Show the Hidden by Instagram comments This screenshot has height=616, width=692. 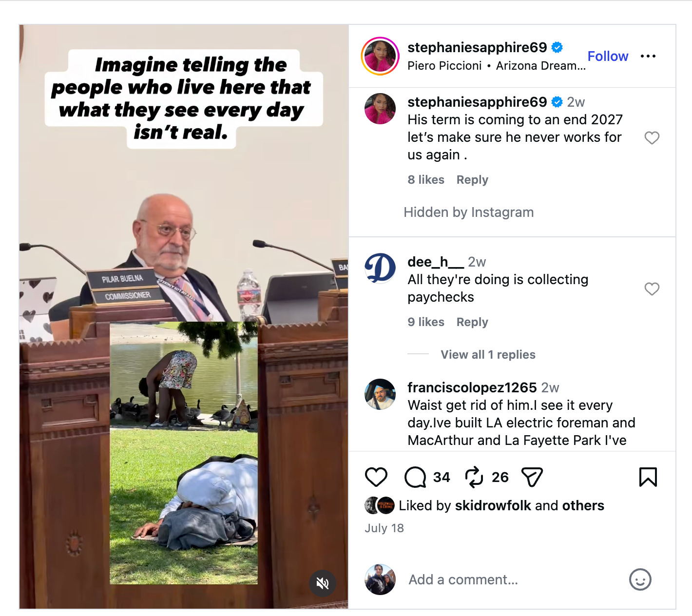[468, 212]
